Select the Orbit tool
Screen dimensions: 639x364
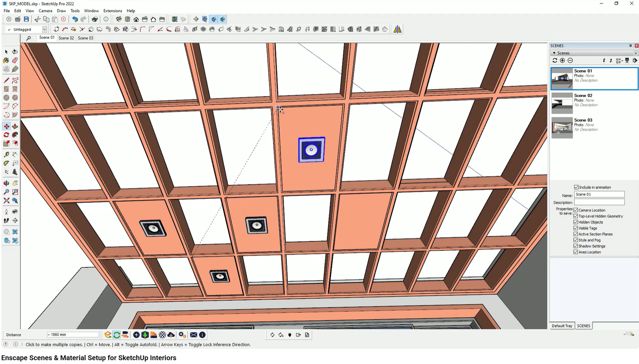click(x=6, y=183)
